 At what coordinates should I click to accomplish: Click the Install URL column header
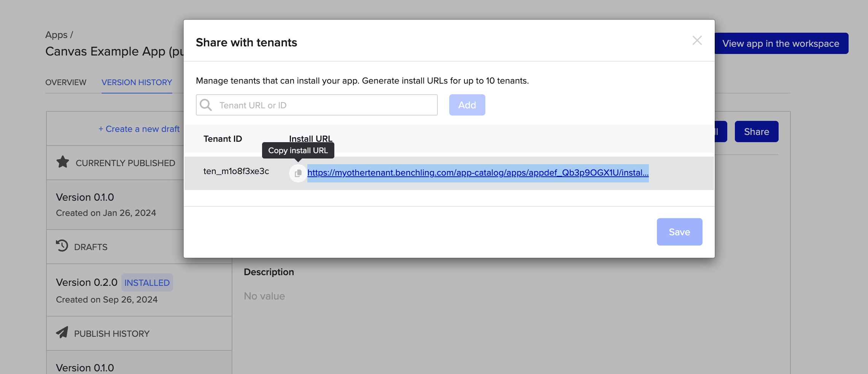(x=311, y=139)
